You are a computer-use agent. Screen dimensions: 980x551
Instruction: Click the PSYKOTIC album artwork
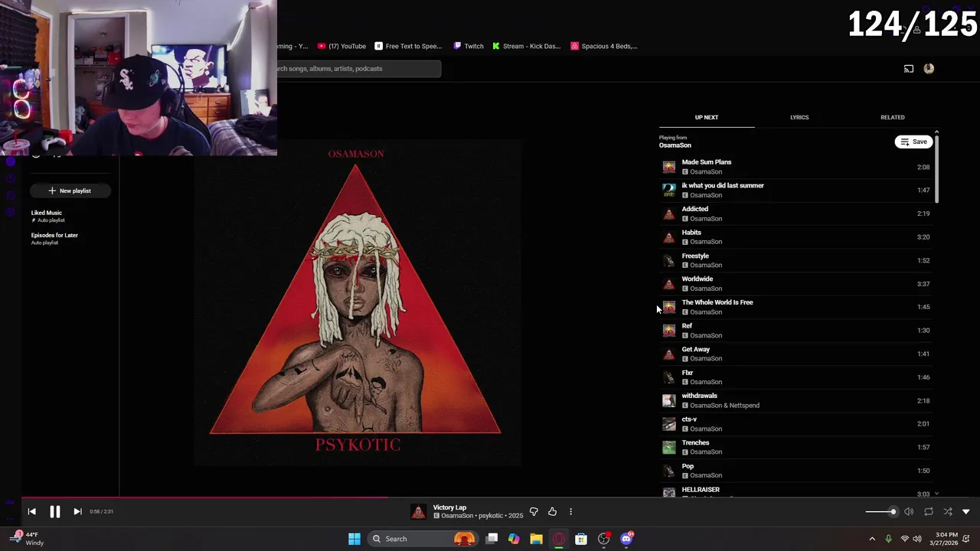coord(356,302)
